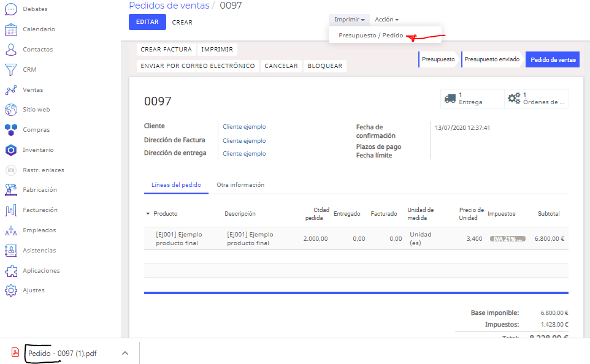Expand the Imprimir dropdown

pyautogui.click(x=349, y=20)
